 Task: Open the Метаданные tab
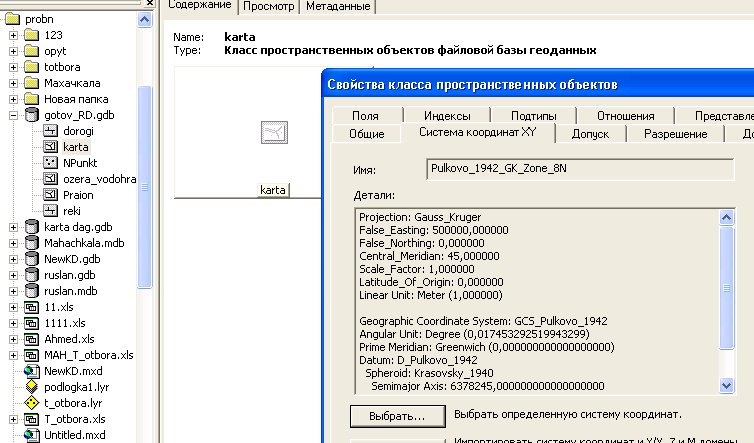point(338,7)
